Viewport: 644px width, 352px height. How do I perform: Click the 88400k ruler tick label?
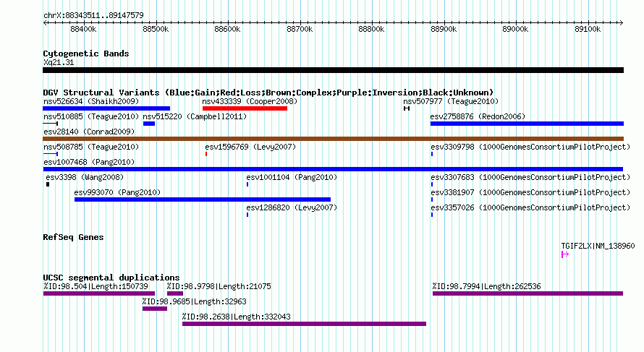point(83,29)
